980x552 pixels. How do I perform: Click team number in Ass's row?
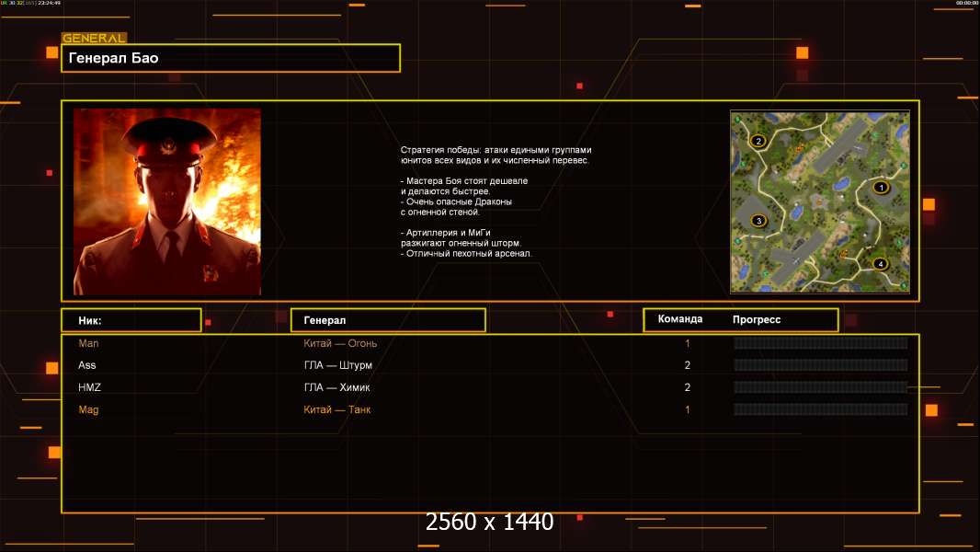[688, 365]
